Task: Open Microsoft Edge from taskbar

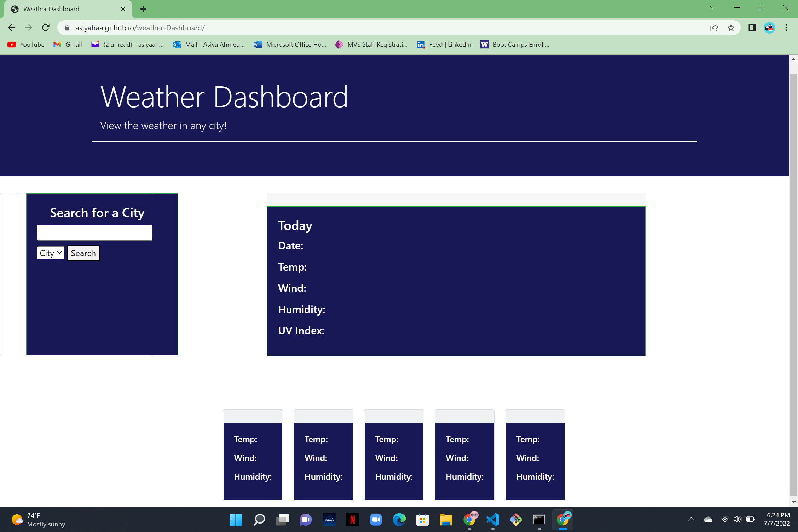Action: (x=399, y=520)
